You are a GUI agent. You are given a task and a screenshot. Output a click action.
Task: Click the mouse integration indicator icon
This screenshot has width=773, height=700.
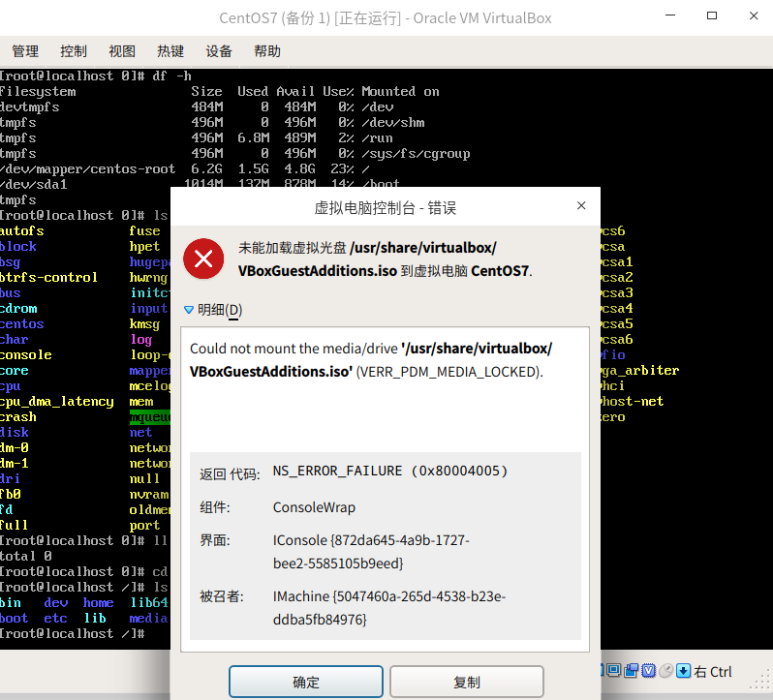(x=666, y=670)
